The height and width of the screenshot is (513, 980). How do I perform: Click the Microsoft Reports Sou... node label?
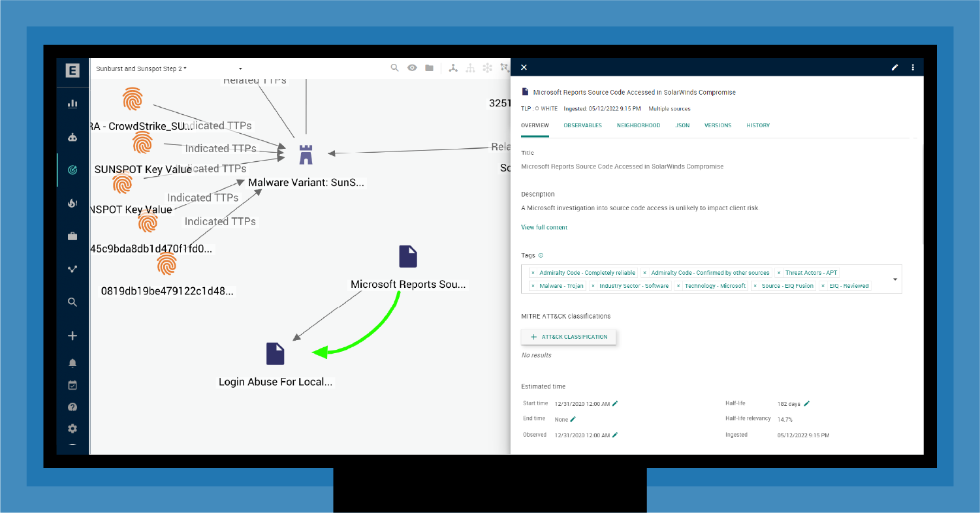click(409, 285)
